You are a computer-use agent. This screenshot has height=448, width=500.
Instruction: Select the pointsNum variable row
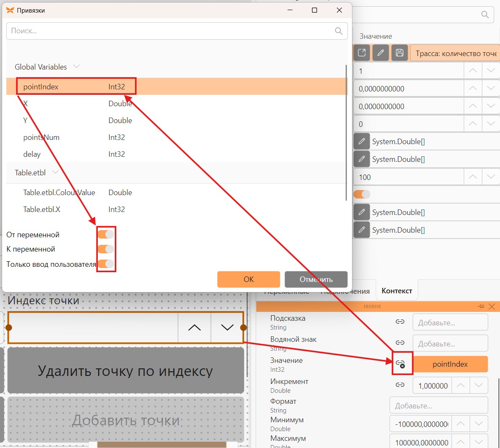176,137
